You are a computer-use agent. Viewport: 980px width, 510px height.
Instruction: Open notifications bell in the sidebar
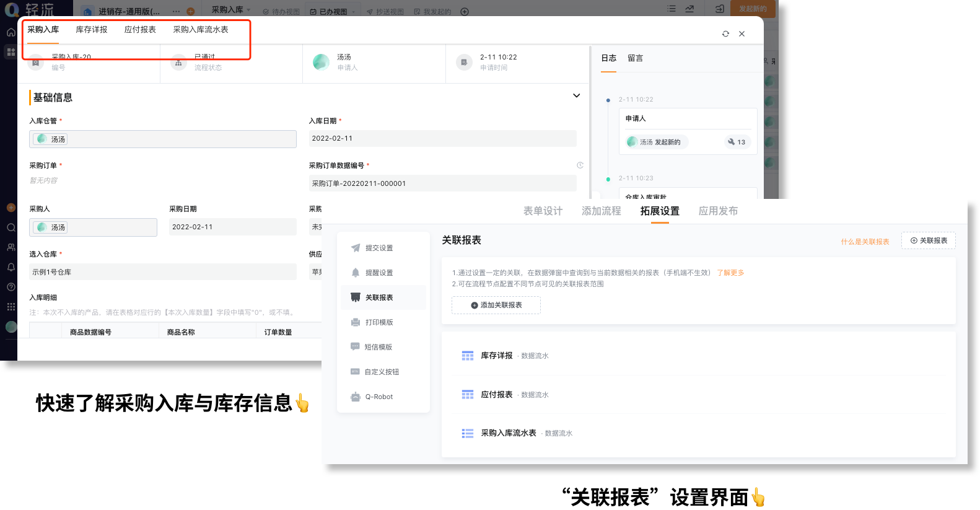pyautogui.click(x=11, y=267)
